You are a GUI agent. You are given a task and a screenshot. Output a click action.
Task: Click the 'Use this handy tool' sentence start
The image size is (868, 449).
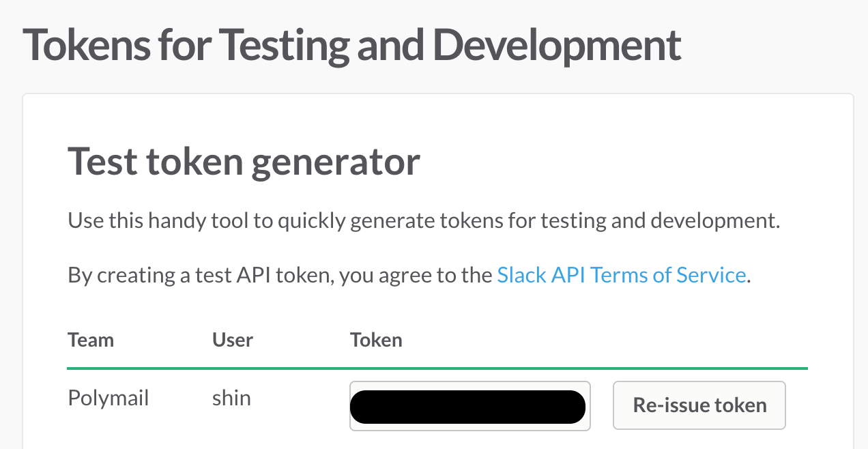click(x=136, y=221)
